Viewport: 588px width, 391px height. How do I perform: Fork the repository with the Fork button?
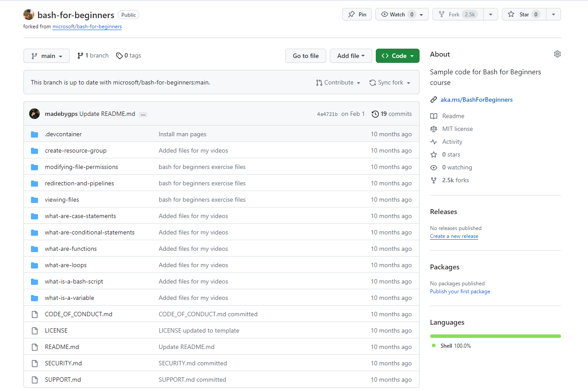click(x=458, y=15)
